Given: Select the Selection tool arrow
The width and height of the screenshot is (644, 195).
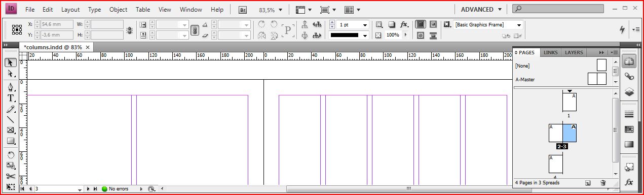Looking at the screenshot, I should coord(11,62).
